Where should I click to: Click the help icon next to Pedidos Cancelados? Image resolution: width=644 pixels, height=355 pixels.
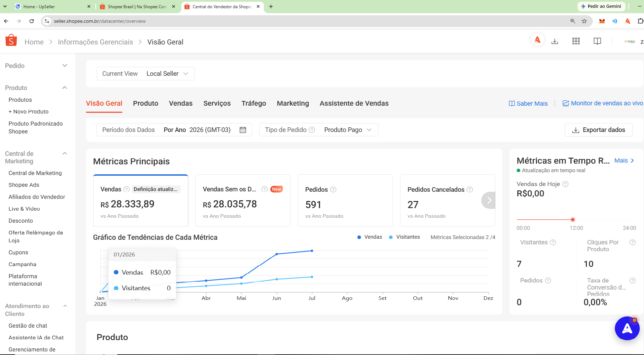(x=470, y=190)
